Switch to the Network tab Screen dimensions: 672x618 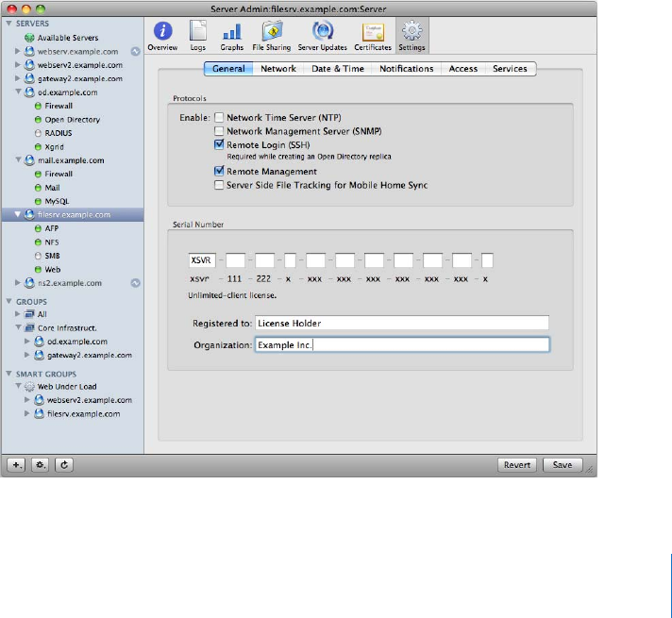(x=278, y=69)
